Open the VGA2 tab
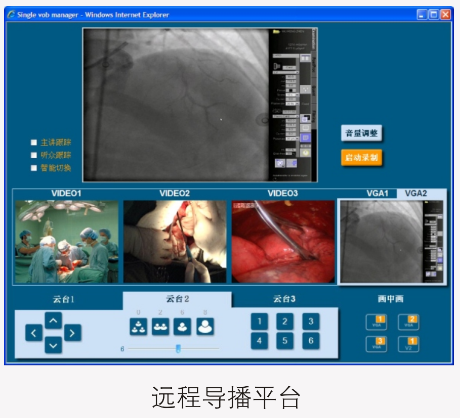This screenshot has height=418, width=460. tap(416, 193)
